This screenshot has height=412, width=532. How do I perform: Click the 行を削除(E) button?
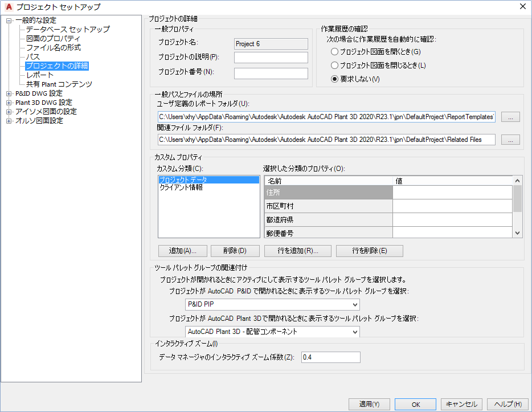pos(370,251)
